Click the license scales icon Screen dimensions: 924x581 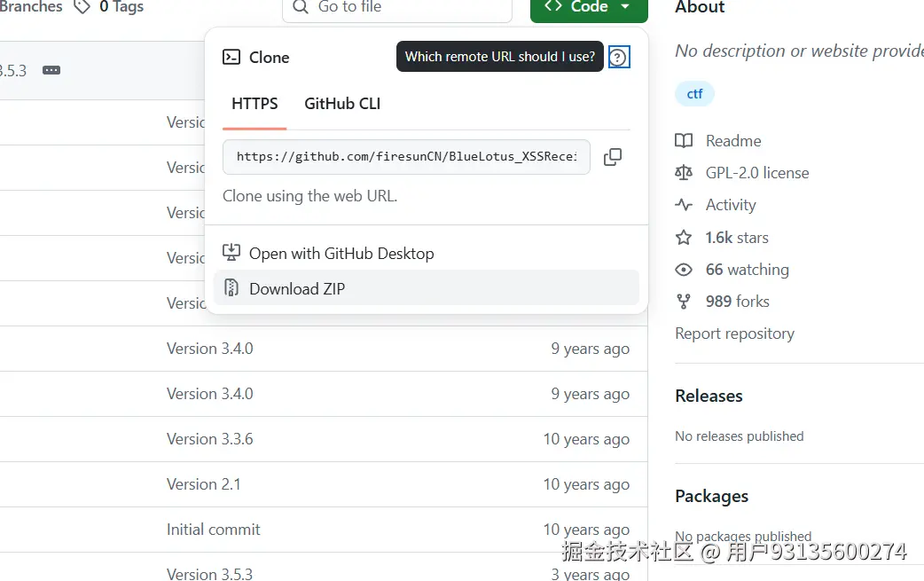pos(684,173)
